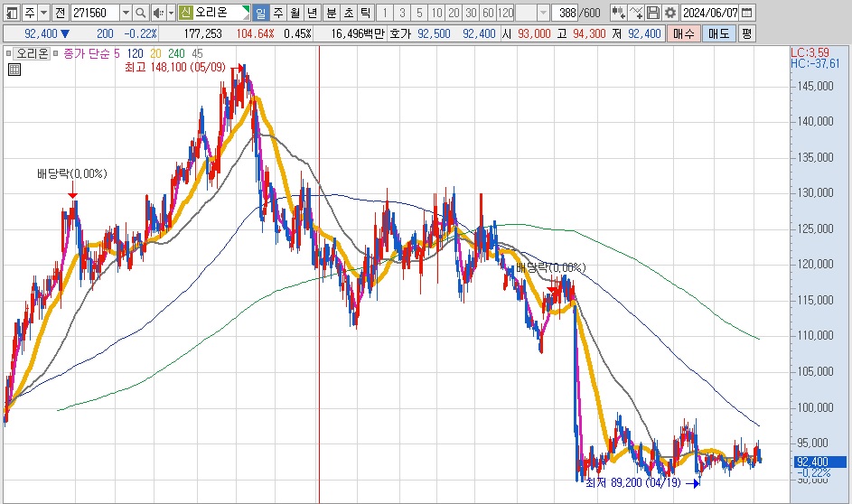Image resolution: width=852 pixels, height=504 pixels.
Task: Click the 최저 89,200 (04/19) label
Action: (633, 482)
